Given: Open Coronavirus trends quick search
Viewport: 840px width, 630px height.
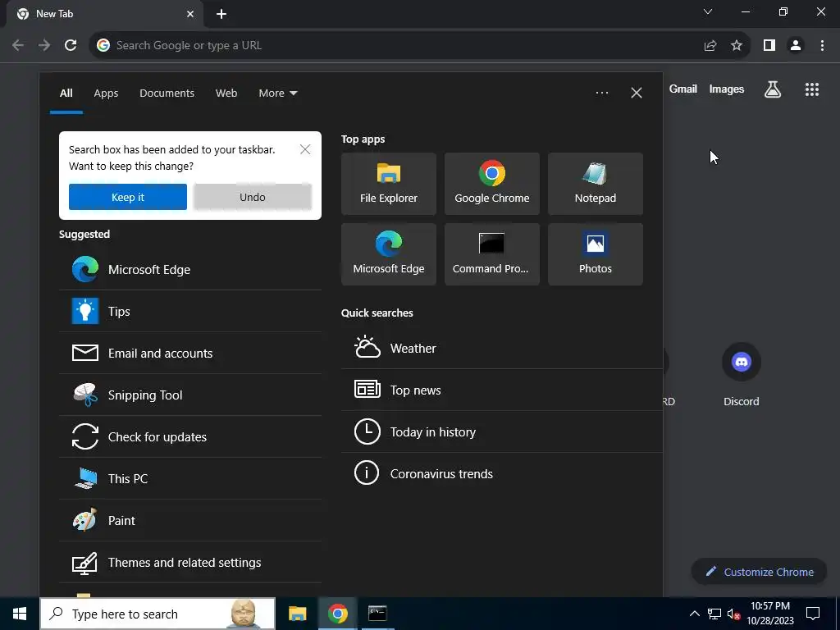Looking at the screenshot, I should [x=502, y=473].
